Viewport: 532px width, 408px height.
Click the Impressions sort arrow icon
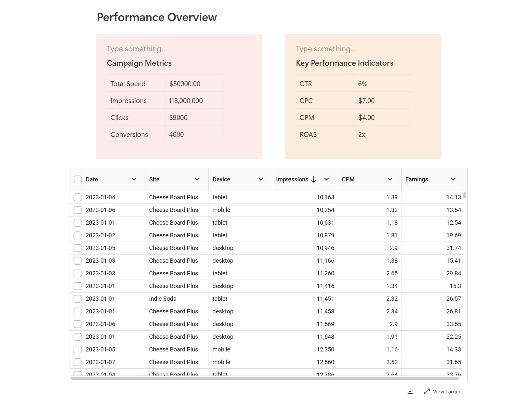(x=313, y=179)
